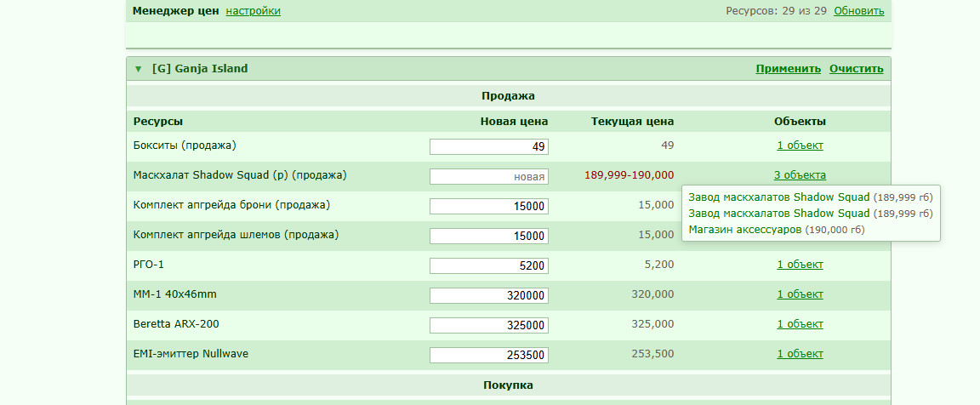Click the РГО-1 resource name
The image size is (980, 405).
149,265
